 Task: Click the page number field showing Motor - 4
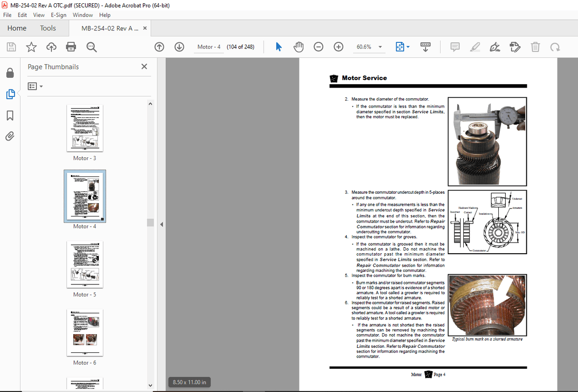[x=209, y=47]
